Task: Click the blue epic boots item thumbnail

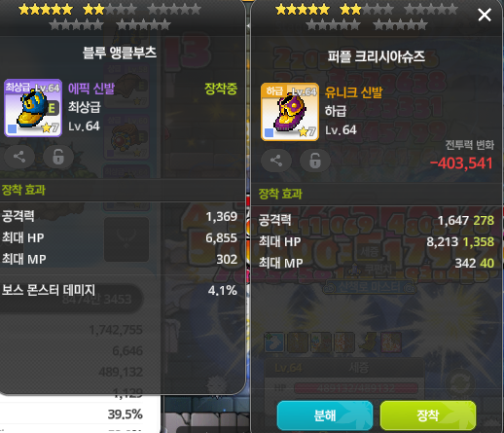Action: (33, 108)
